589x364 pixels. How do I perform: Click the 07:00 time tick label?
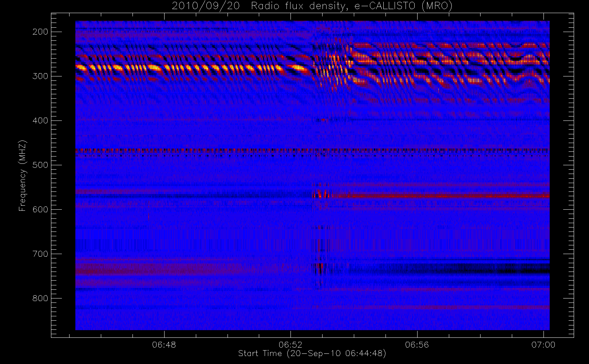[543, 344]
